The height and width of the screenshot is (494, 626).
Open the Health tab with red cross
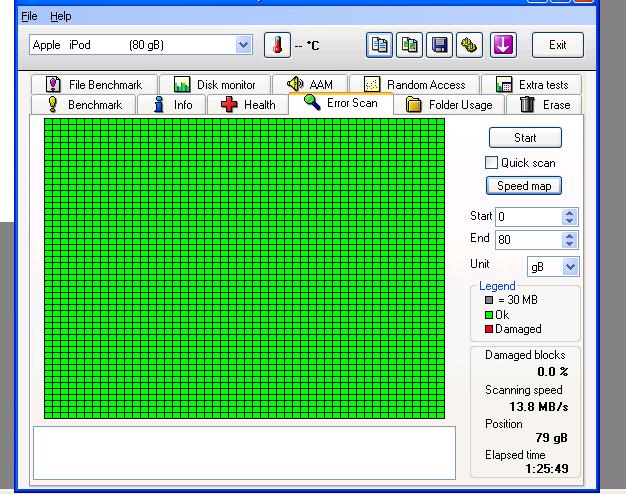coord(248,105)
